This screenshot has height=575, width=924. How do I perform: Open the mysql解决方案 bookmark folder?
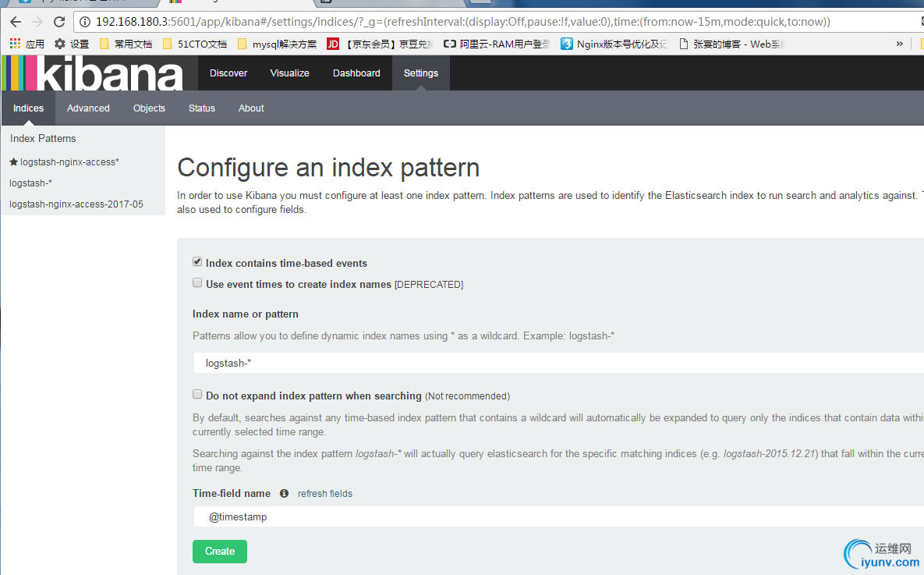277,44
